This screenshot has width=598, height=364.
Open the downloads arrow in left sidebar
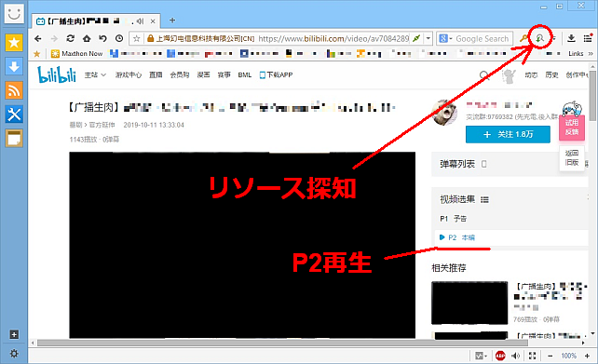pyautogui.click(x=14, y=67)
